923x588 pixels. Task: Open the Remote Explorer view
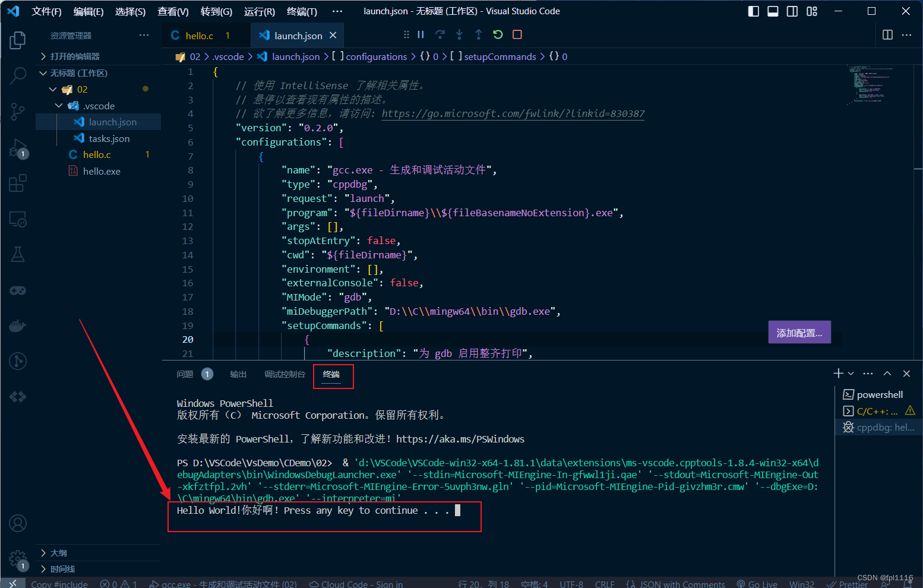[x=18, y=219]
